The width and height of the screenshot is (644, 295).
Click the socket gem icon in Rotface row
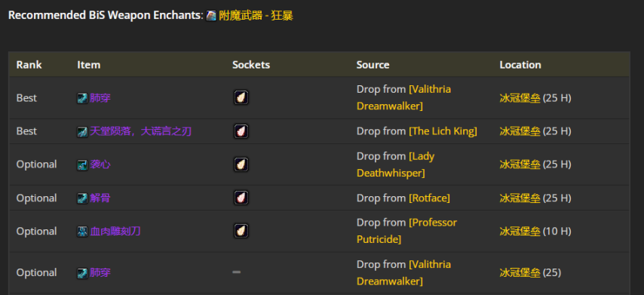pos(241,198)
